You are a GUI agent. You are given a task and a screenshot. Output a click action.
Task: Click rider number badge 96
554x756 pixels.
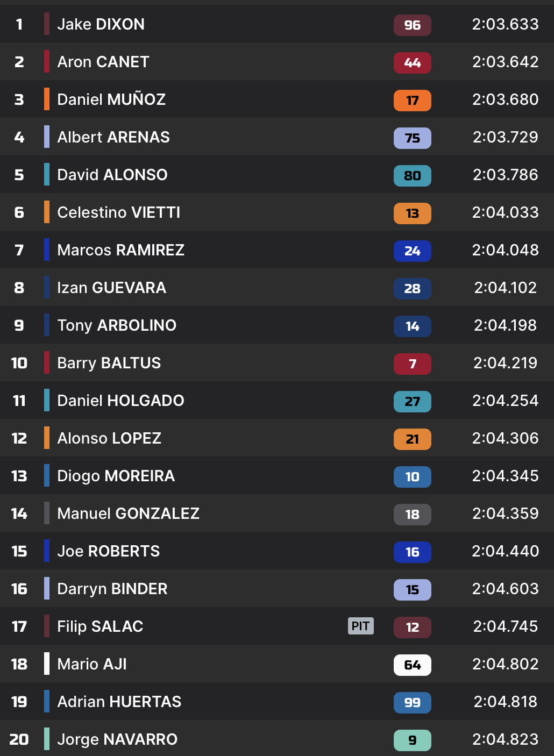pos(412,25)
